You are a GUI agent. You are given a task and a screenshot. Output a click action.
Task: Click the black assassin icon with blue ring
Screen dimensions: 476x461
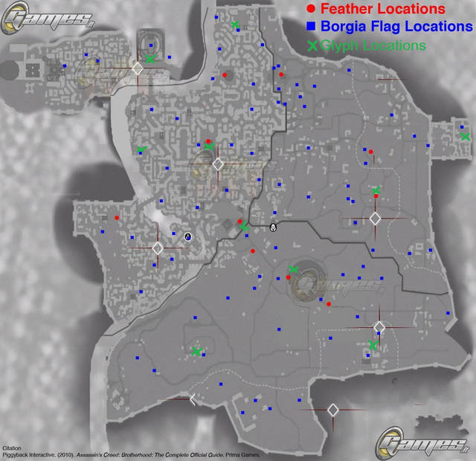pos(189,237)
